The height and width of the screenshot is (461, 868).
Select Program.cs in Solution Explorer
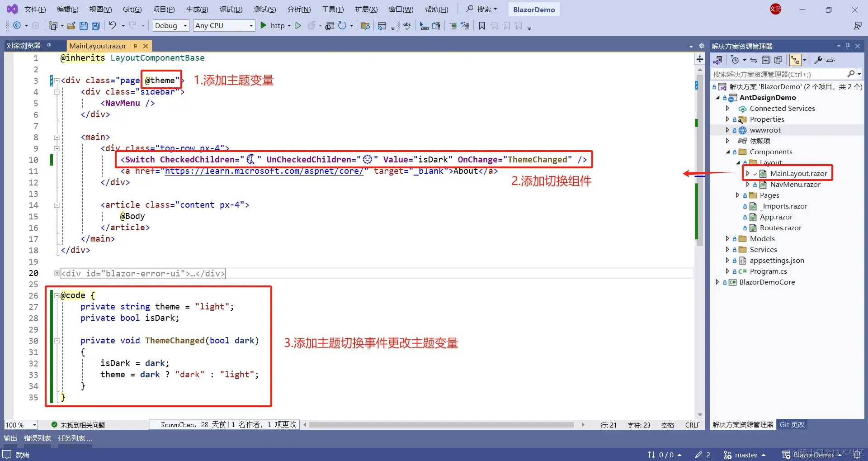click(768, 271)
